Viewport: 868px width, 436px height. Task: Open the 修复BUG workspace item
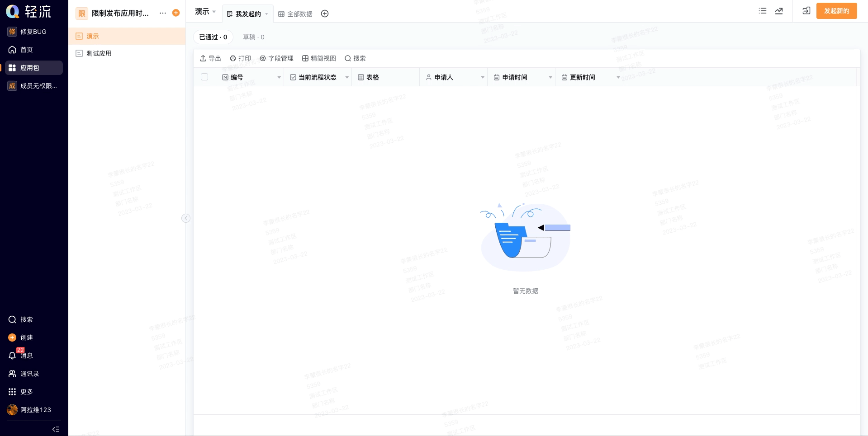[x=34, y=32]
